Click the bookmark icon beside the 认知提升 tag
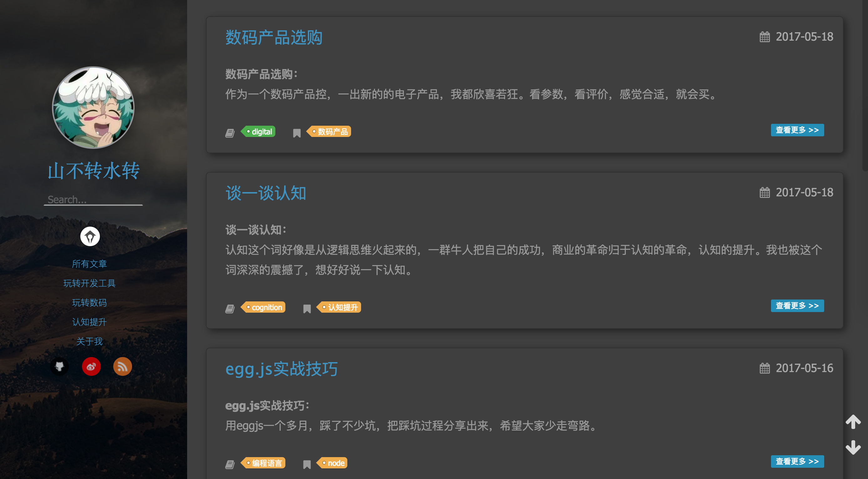 pos(307,308)
